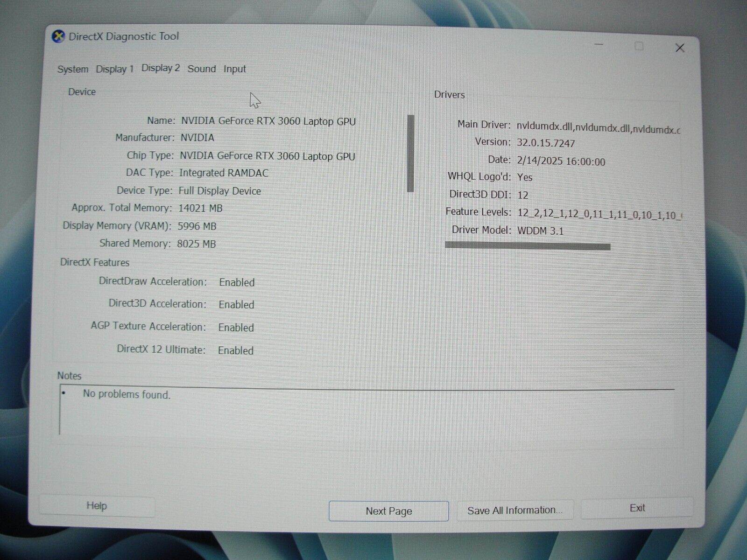Image resolution: width=747 pixels, height=560 pixels.
Task: Switch to the System tab
Action: pos(73,70)
